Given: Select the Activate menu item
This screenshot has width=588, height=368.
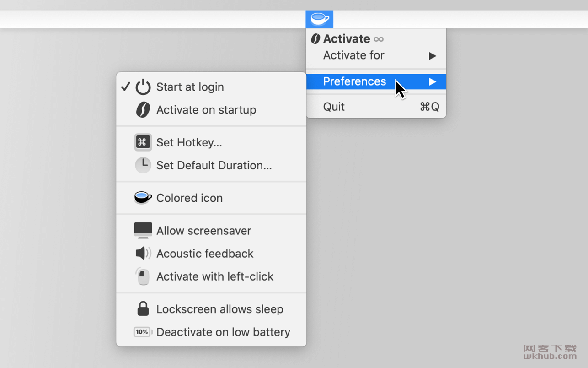Looking at the screenshot, I should click(x=376, y=39).
